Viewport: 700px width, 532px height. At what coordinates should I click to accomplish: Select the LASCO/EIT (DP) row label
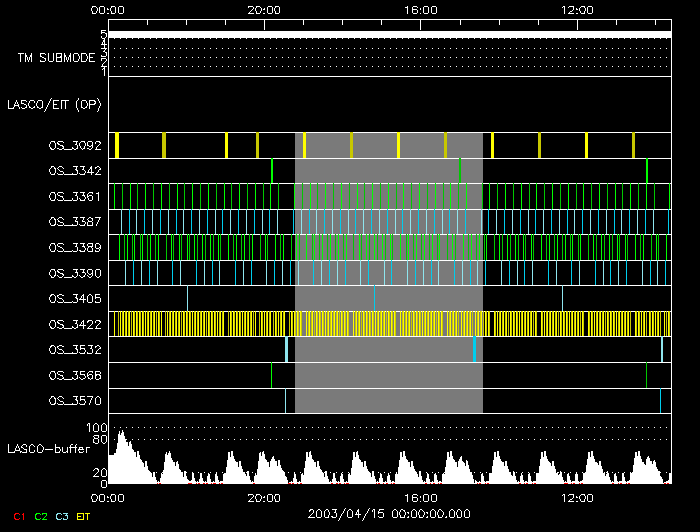click(54, 104)
